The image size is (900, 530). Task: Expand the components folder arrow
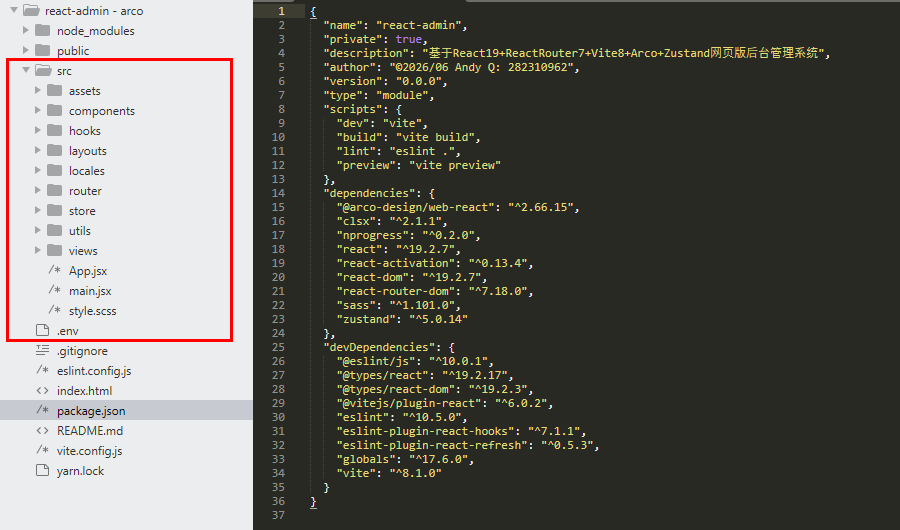coord(38,110)
